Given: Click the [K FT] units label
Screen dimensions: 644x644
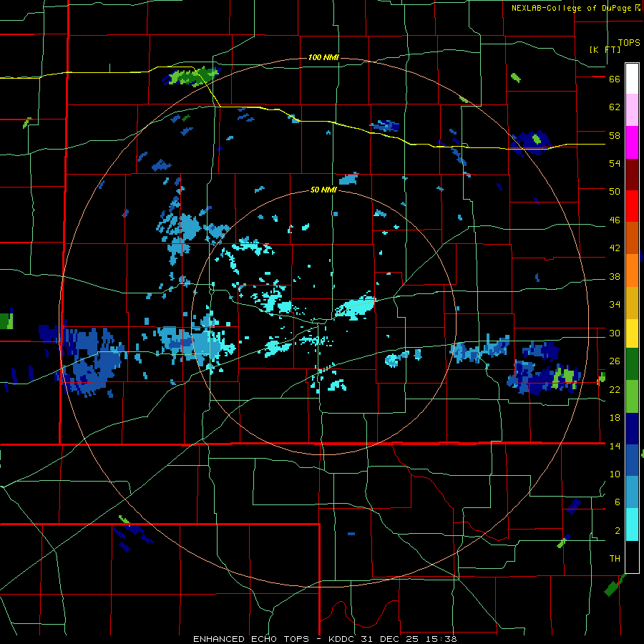Looking at the screenshot, I should pos(605,49).
